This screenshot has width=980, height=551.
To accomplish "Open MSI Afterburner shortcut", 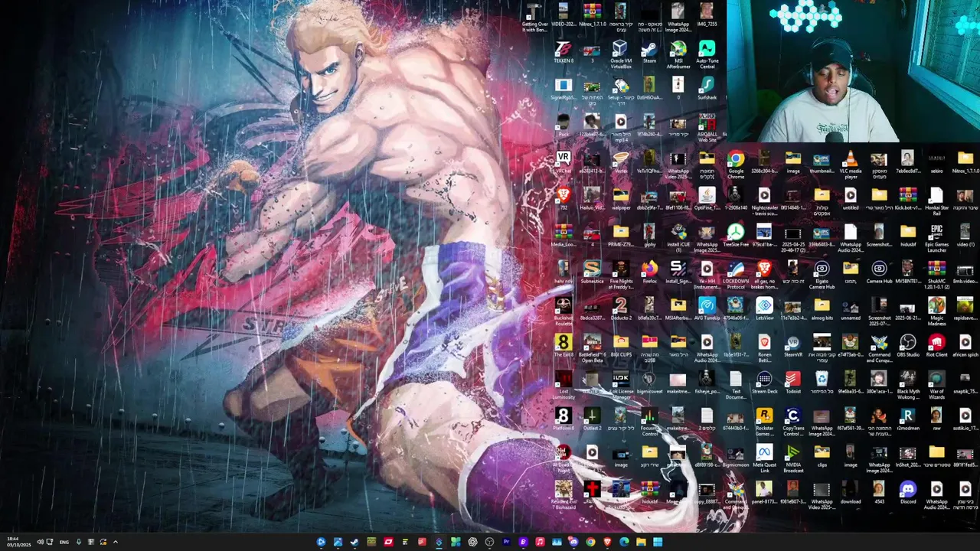I will 678,56.
